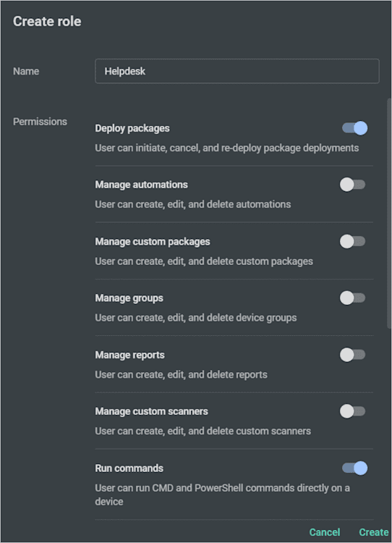This screenshot has width=392, height=543.
Task: Click the Run commands permission title
Action: point(129,468)
